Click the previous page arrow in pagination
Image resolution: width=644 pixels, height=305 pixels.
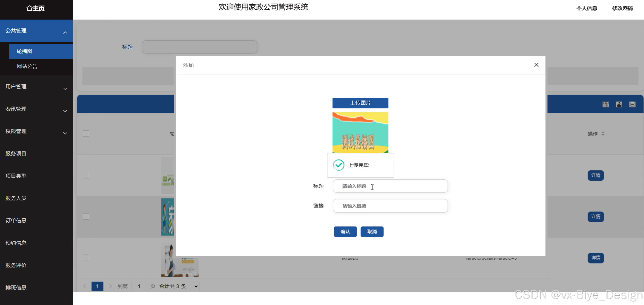click(85, 286)
